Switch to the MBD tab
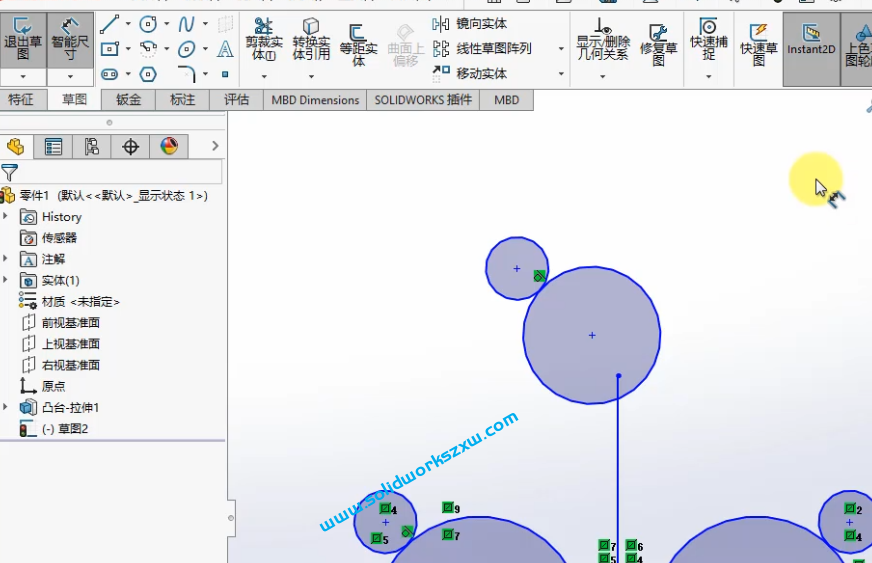 click(x=507, y=100)
